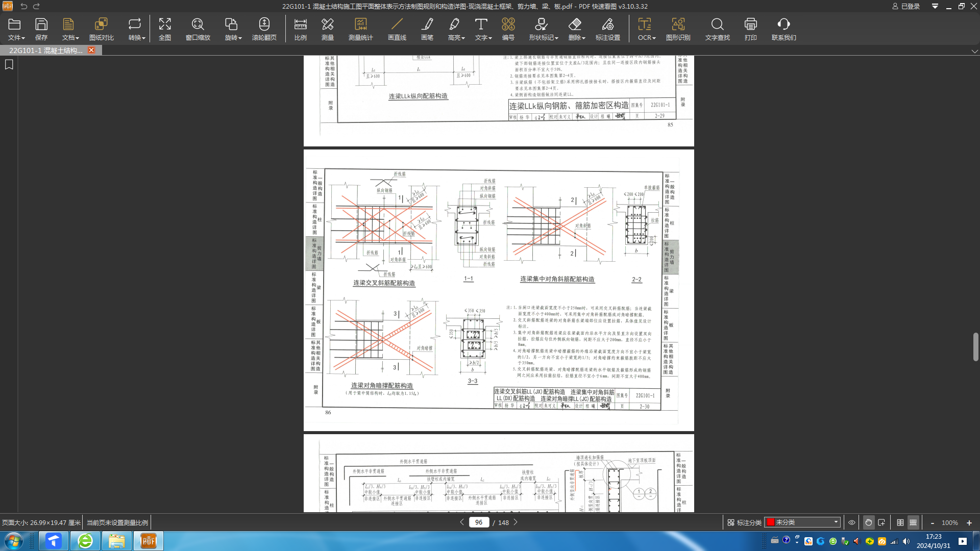Image resolution: width=980 pixels, height=551 pixels.
Task: Open the 未分类 annotation category combo box
Action: click(802, 522)
